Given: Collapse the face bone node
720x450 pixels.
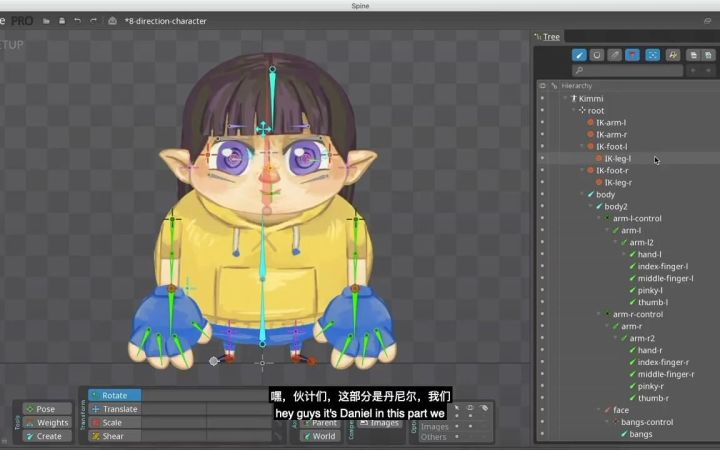Looking at the screenshot, I should coord(598,409).
